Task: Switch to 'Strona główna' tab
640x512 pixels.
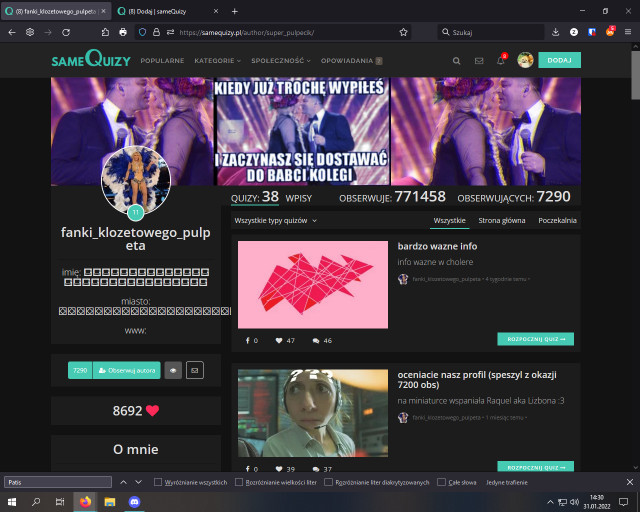Action: (x=502, y=220)
